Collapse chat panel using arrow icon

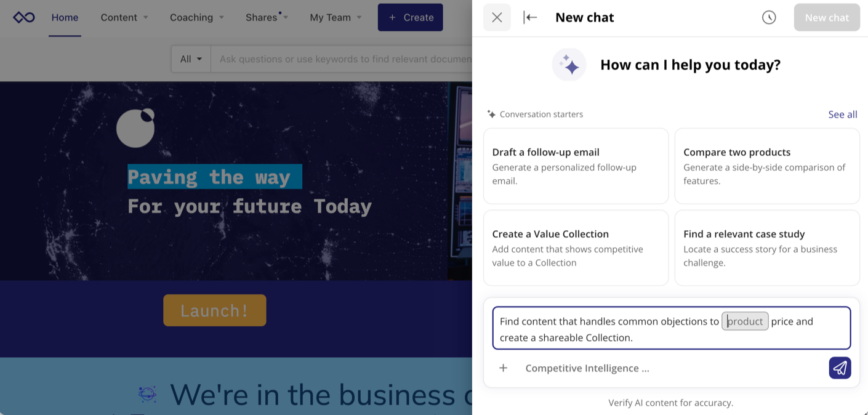click(530, 17)
